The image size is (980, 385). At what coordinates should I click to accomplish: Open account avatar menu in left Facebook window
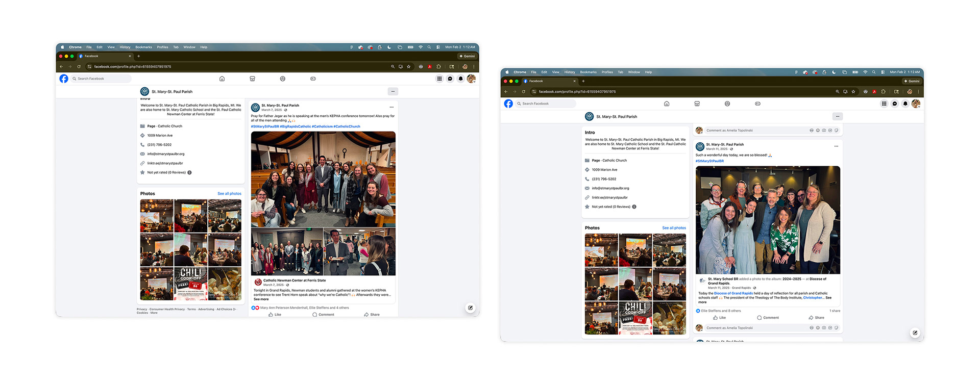coord(471,79)
